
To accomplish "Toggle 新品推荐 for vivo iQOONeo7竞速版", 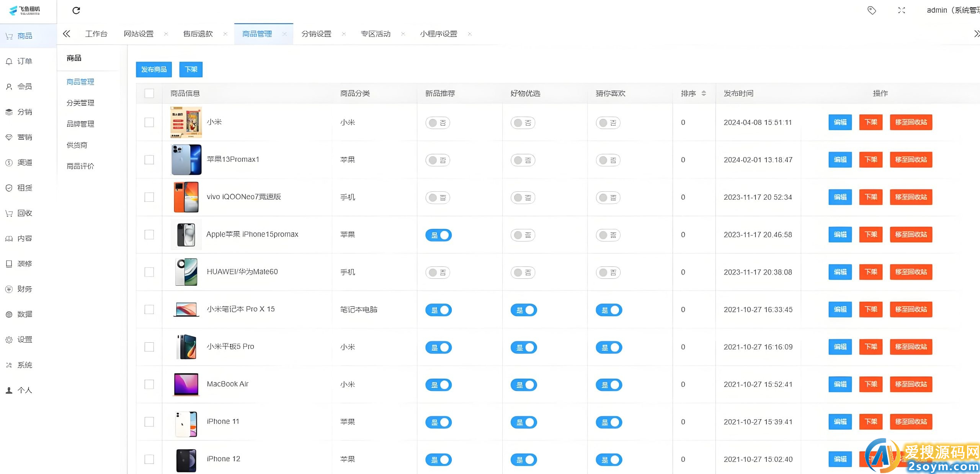I will (438, 198).
